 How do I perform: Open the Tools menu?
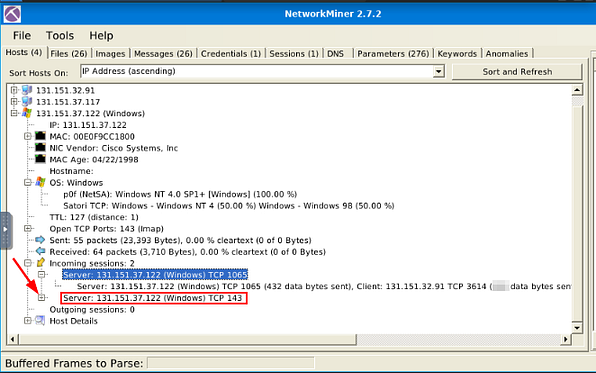point(60,36)
